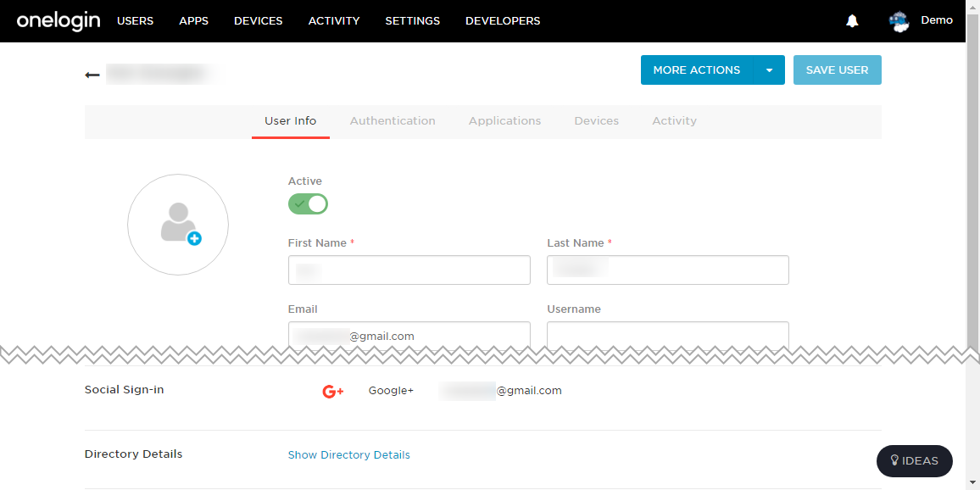
Task: Open the DEVICES menu
Action: point(258,20)
